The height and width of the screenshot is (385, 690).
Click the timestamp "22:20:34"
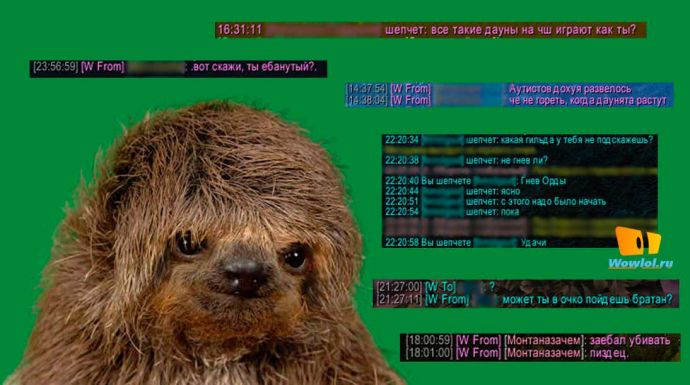click(x=402, y=140)
